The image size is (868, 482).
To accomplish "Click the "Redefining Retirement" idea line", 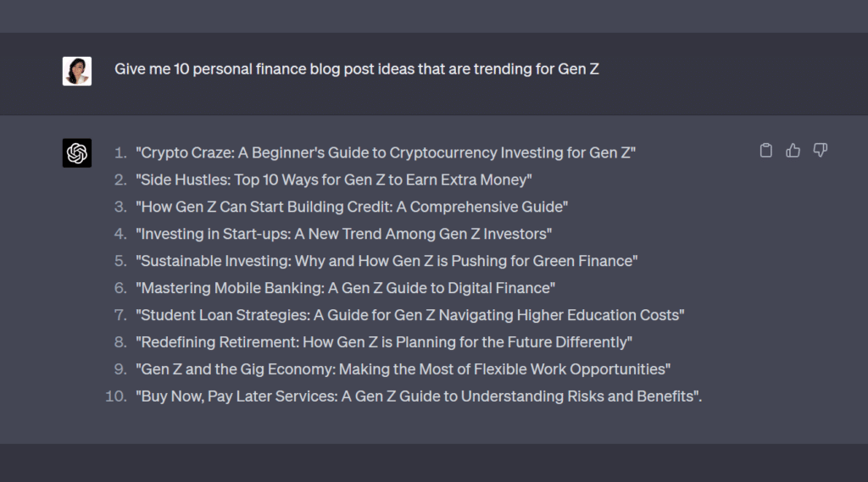I will coord(384,342).
